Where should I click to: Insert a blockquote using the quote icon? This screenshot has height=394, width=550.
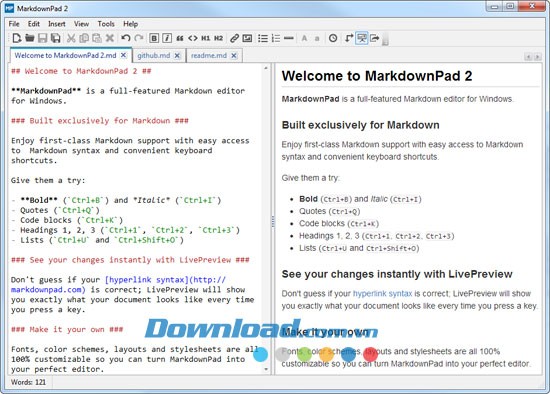pyautogui.click(x=180, y=38)
